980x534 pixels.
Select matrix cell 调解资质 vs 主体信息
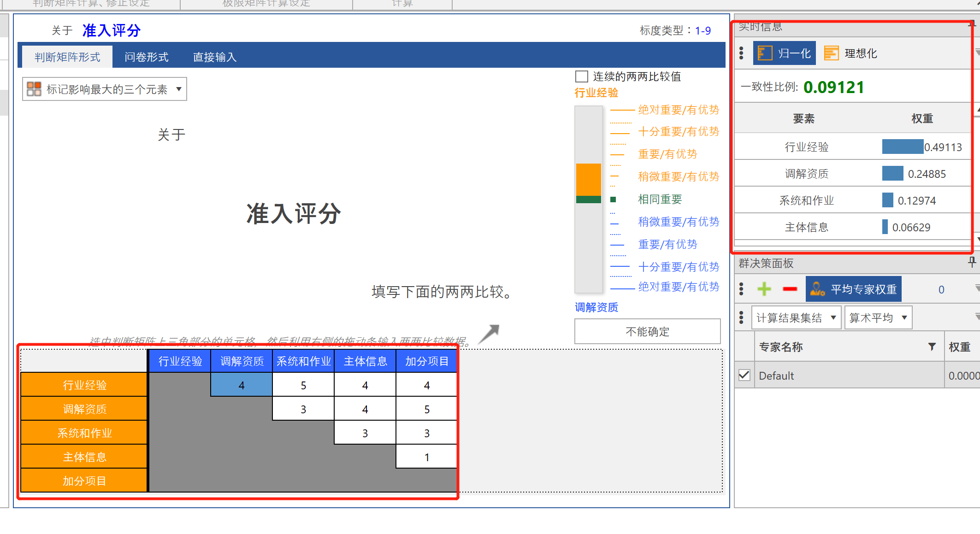click(x=365, y=409)
